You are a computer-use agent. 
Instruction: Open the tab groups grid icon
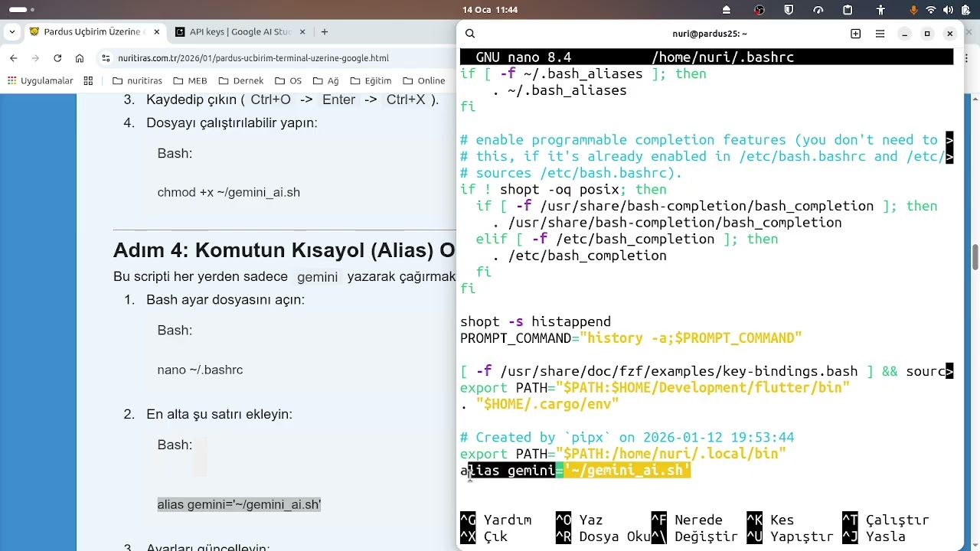88,81
